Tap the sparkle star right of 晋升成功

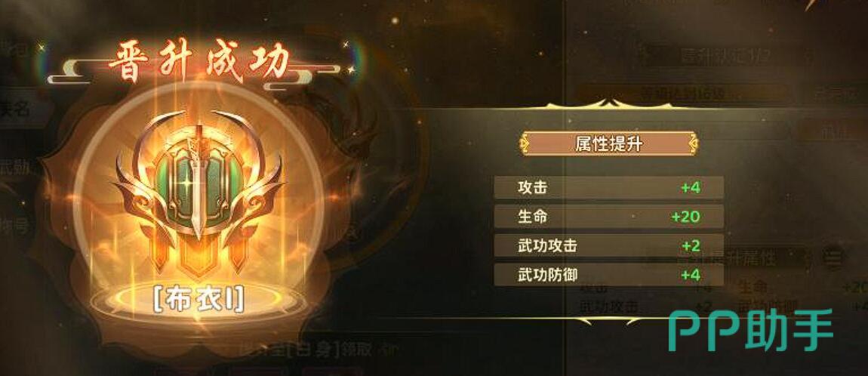click(x=350, y=69)
